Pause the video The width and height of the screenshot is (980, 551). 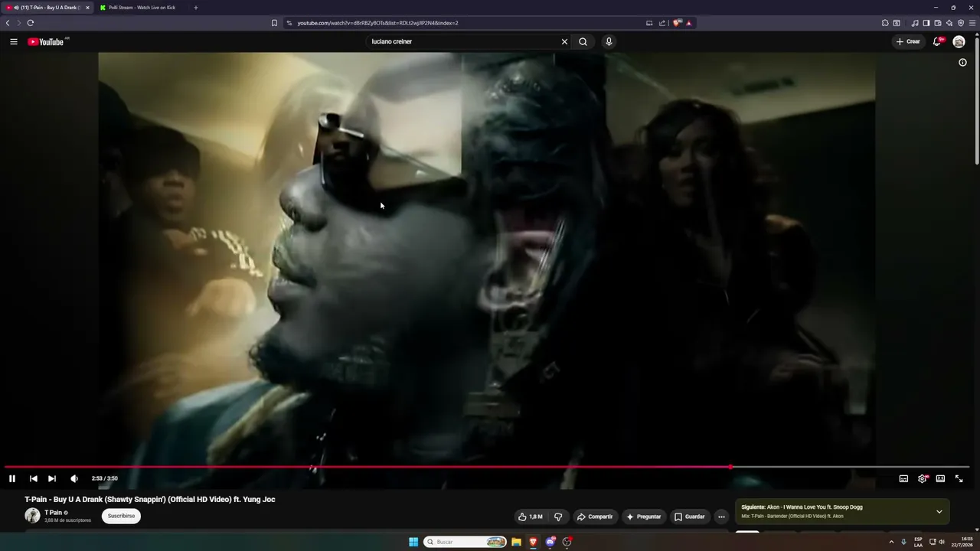point(12,478)
